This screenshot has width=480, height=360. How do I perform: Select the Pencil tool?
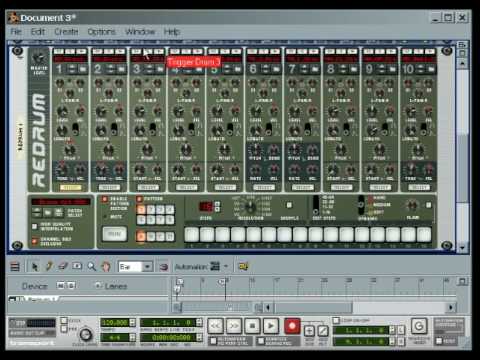[49, 266]
